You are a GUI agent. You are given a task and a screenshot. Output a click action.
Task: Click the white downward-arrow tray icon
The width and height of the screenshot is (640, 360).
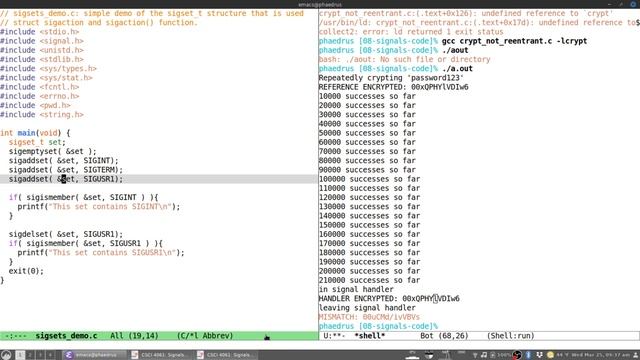tap(540, 355)
